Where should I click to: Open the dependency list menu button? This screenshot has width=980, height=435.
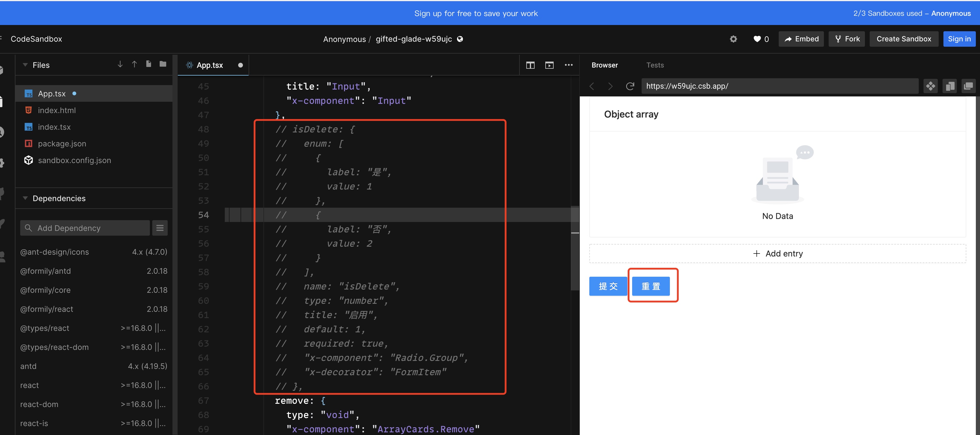click(160, 228)
